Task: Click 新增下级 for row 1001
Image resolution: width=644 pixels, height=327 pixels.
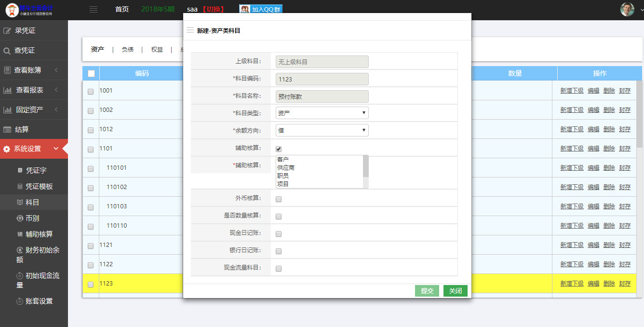Action: 572,91
